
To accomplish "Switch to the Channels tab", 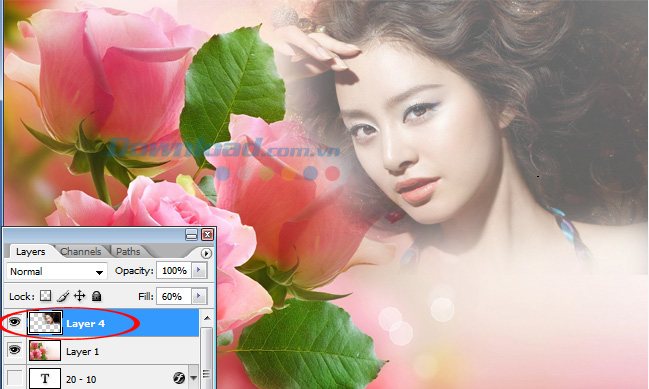I will tap(81, 252).
